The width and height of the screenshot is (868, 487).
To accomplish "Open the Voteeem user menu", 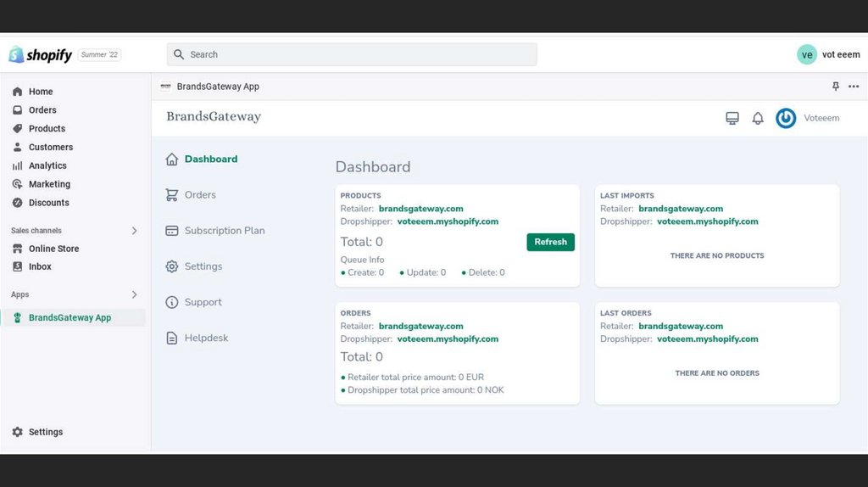I will pyautogui.click(x=821, y=118).
